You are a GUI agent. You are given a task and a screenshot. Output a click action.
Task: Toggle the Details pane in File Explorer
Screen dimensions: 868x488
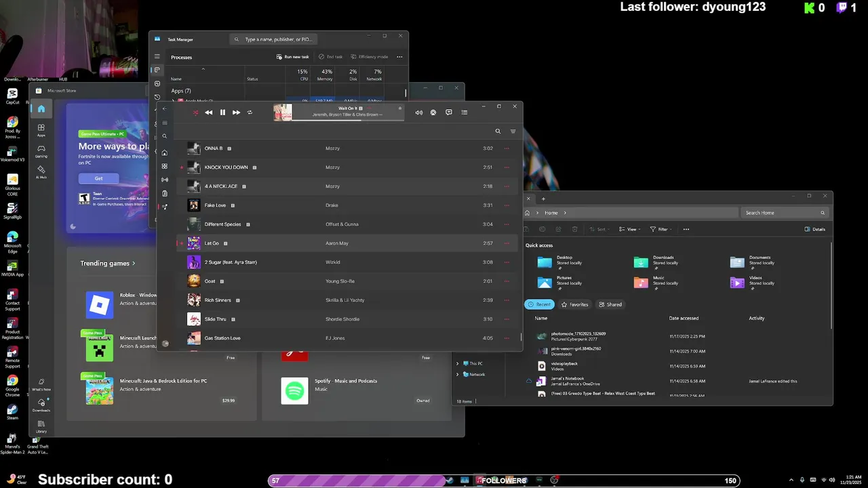coord(815,229)
